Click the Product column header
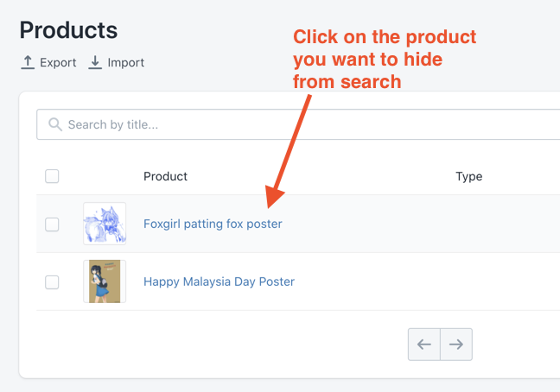The height and width of the screenshot is (392, 560). [165, 176]
